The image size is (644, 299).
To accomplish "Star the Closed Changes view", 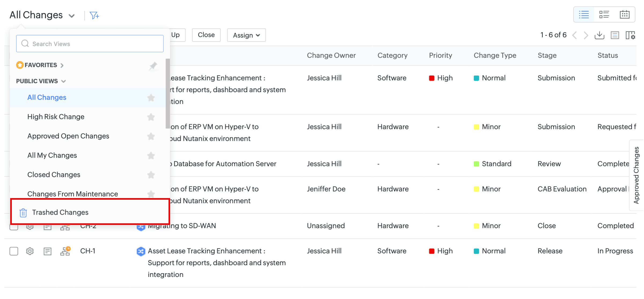I will coord(151,175).
